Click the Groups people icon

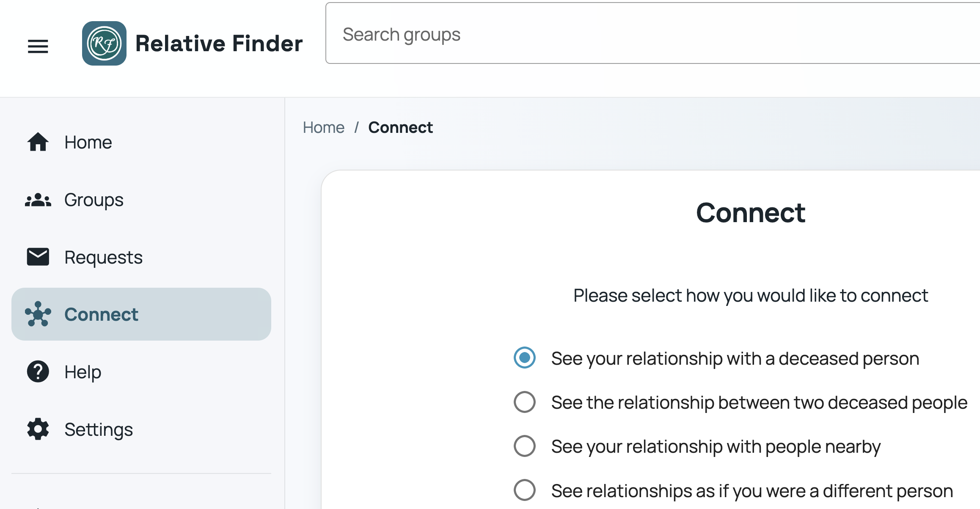pyautogui.click(x=38, y=200)
